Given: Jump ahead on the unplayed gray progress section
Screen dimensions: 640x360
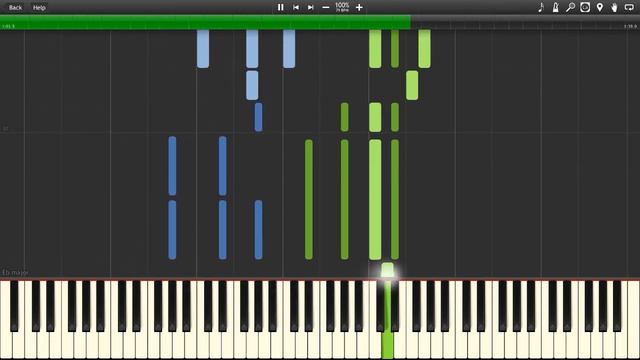Looking at the screenshot, I should tap(525, 22).
